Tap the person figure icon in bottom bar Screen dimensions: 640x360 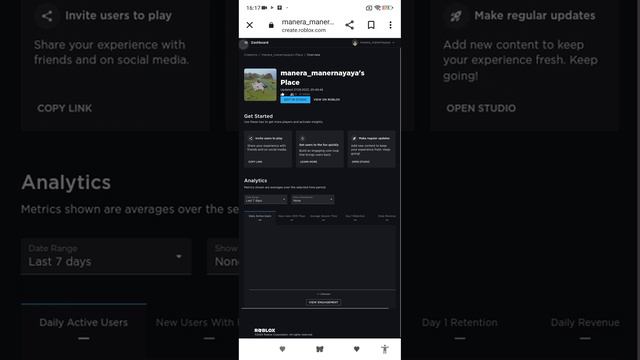pos(384,349)
